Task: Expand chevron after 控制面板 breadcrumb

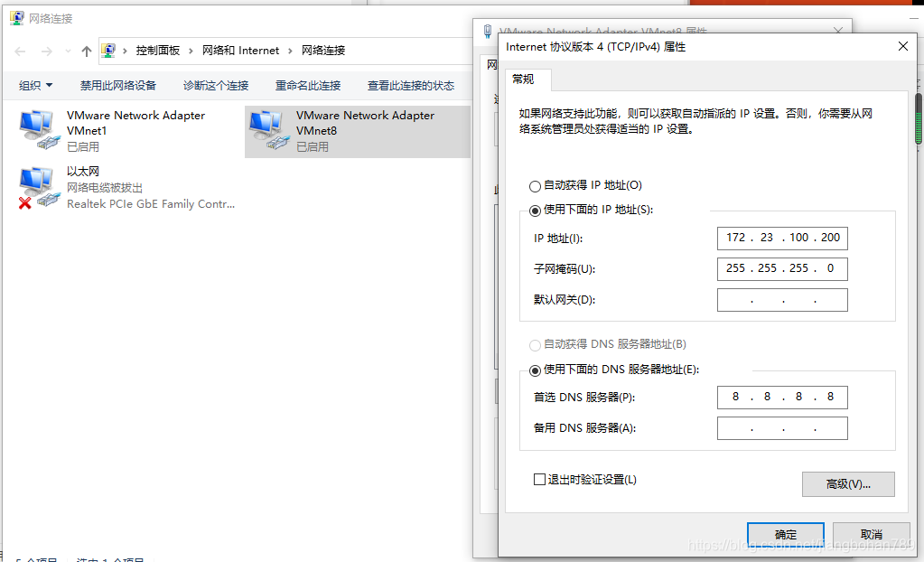Action: coord(191,52)
